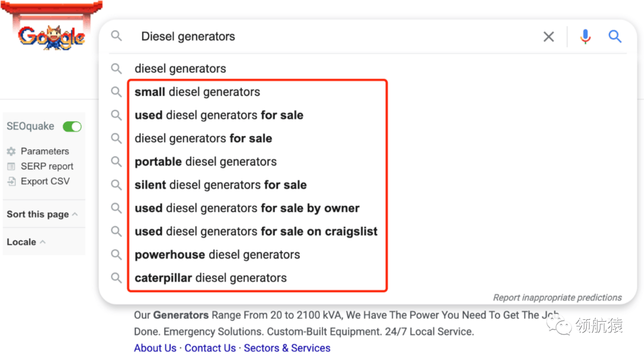Open the Sectors & Services sitelink
The image size is (644, 354).
tap(287, 348)
